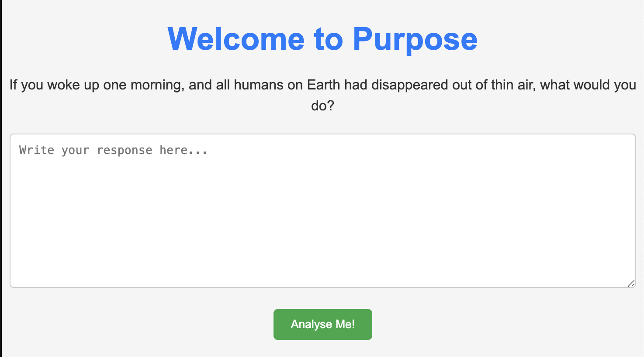Click the word 'Earth' in the question
Screen dimensions: 644x357
coord(324,85)
